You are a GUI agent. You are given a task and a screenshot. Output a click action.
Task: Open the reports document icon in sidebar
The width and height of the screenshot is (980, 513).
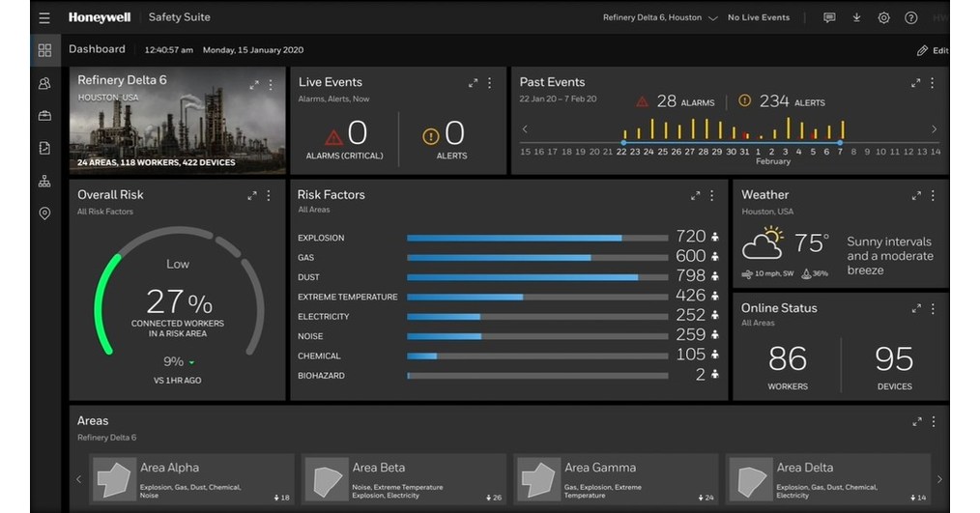(x=44, y=148)
